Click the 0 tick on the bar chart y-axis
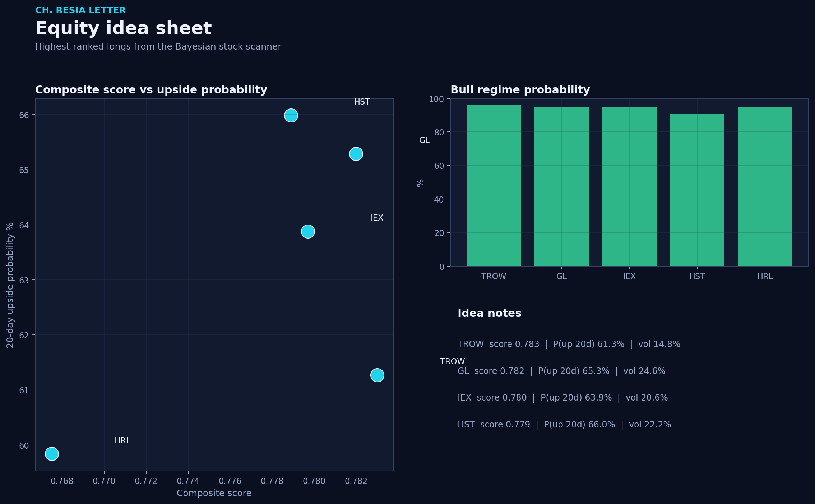The image size is (815, 504). pos(442,267)
